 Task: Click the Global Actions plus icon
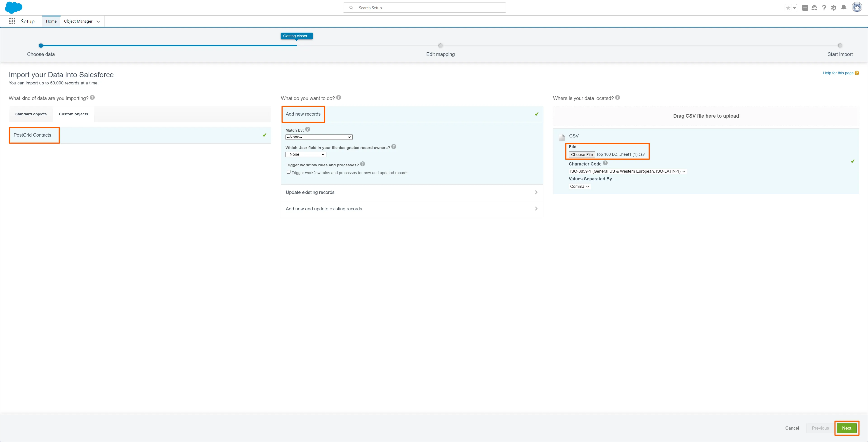[x=805, y=8]
